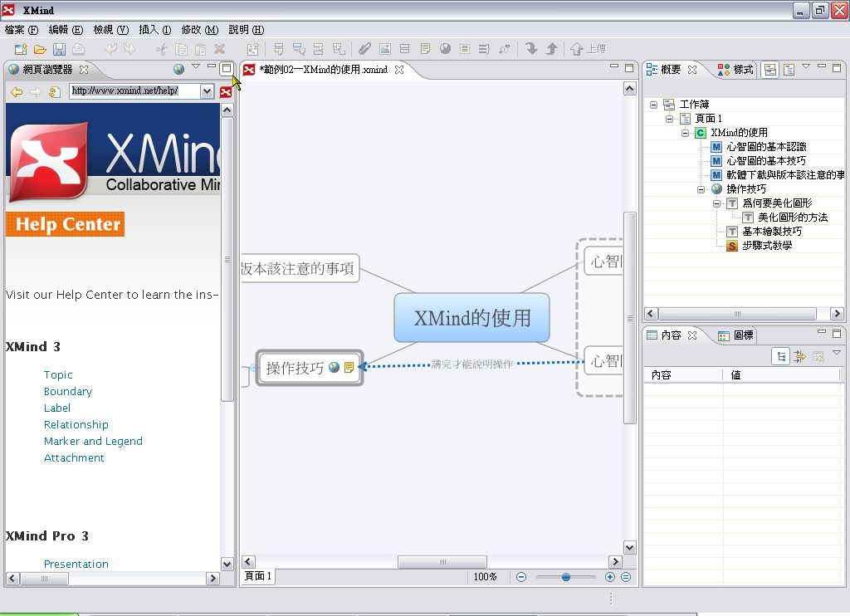Open the 說明 (H) menu
The width and height of the screenshot is (850, 616).
pyautogui.click(x=246, y=30)
